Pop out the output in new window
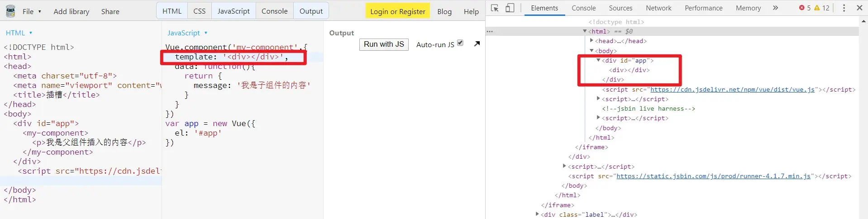The height and width of the screenshot is (219, 868). (x=477, y=44)
